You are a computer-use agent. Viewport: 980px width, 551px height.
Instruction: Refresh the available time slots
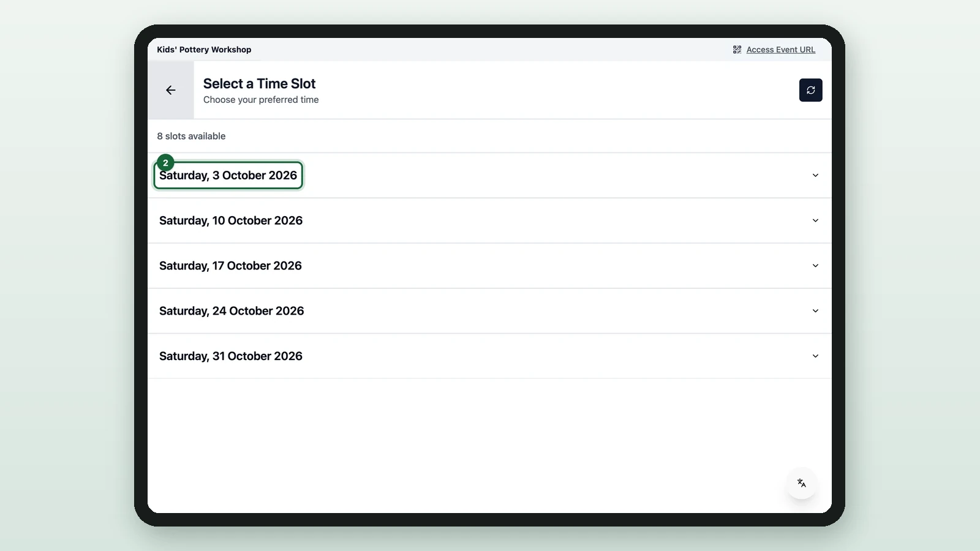[x=810, y=90]
